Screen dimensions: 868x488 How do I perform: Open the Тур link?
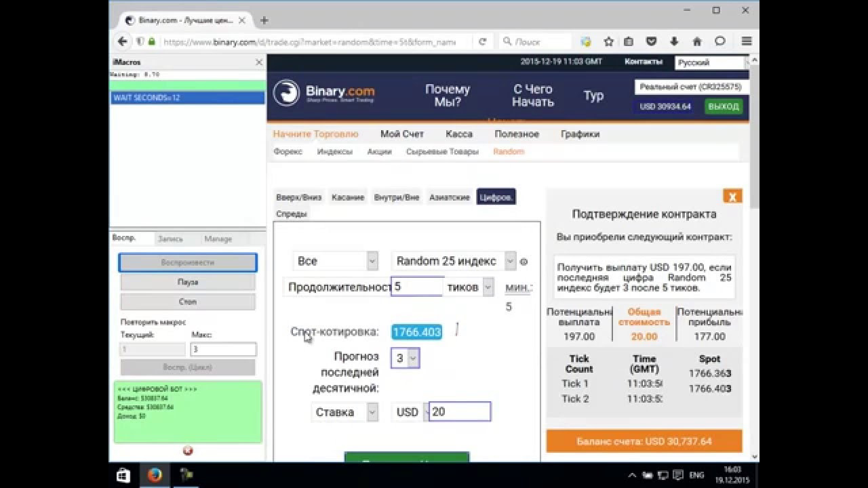coord(593,96)
